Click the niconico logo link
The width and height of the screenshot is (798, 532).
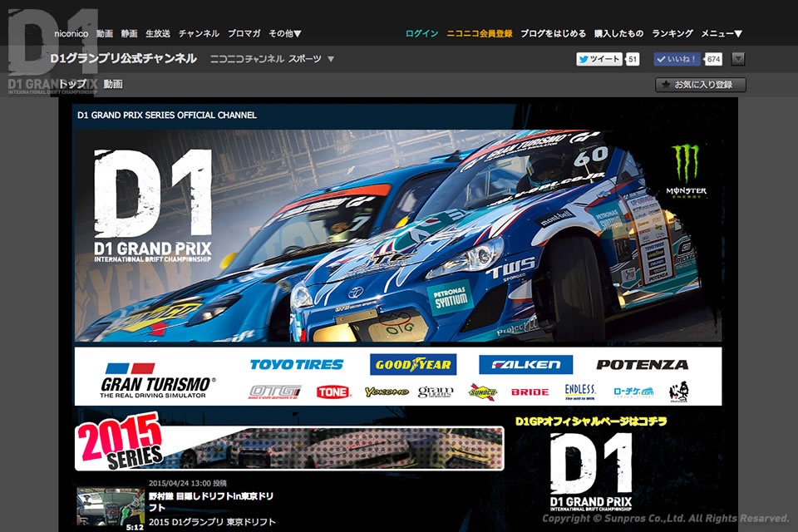click(71, 33)
